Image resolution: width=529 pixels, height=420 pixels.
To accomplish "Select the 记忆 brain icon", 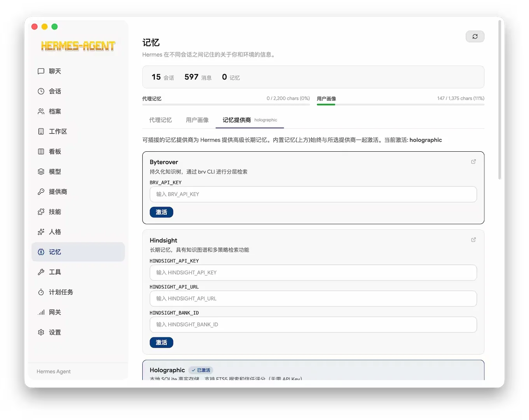I will (x=41, y=252).
